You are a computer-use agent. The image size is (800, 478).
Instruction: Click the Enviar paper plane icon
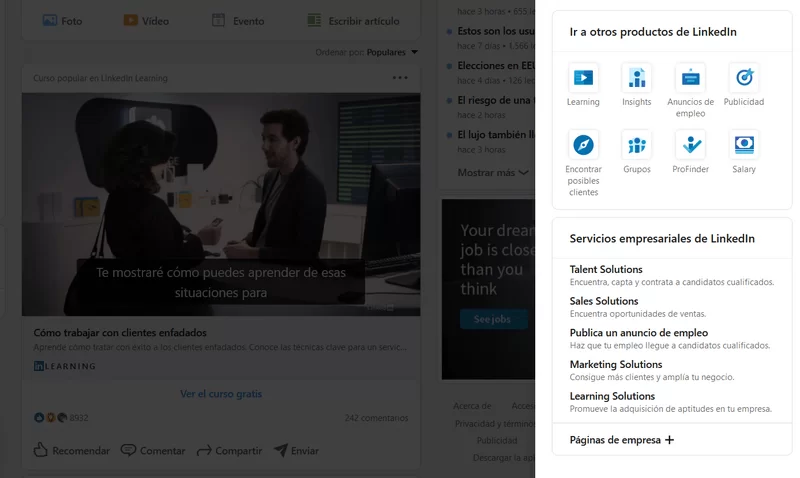pyautogui.click(x=281, y=450)
